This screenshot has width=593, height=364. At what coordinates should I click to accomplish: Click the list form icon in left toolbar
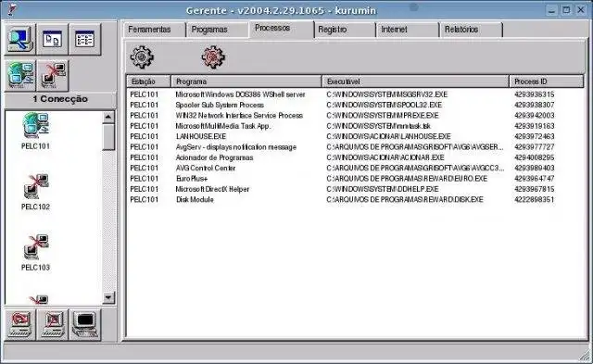click(84, 39)
